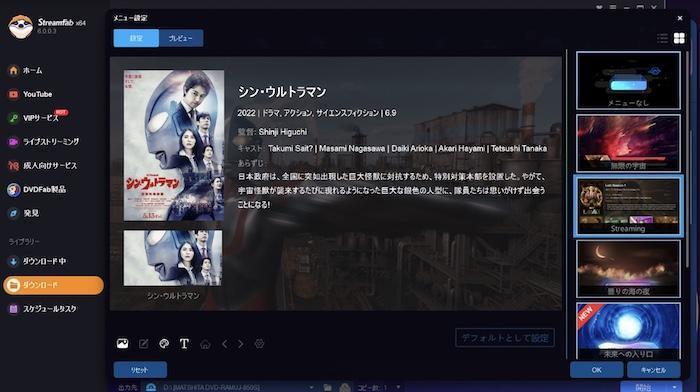Select the highlighted ダウンロード library item

[53, 285]
